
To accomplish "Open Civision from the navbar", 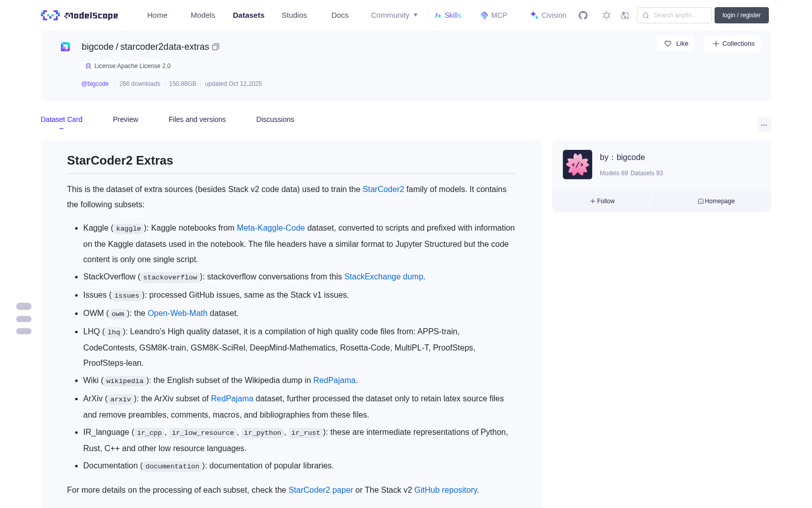I will [548, 15].
